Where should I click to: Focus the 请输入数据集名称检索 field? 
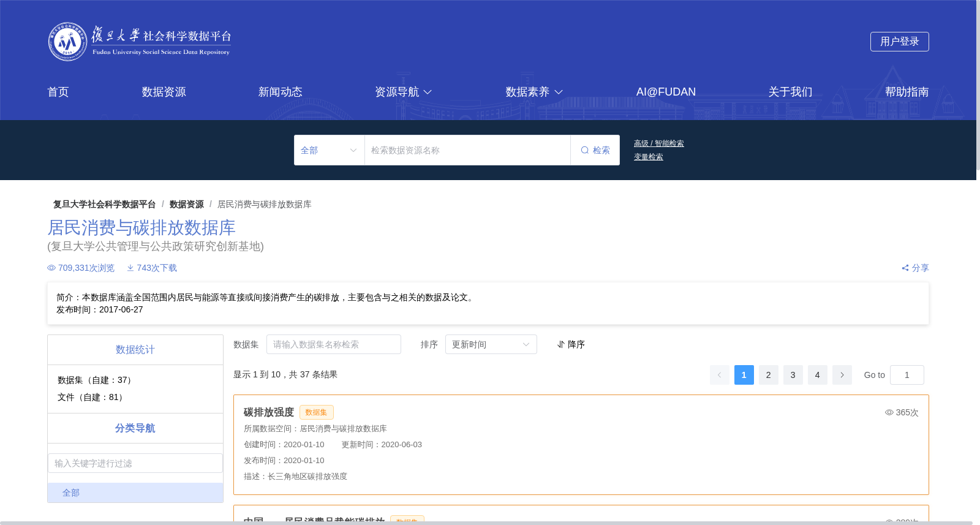334,344
